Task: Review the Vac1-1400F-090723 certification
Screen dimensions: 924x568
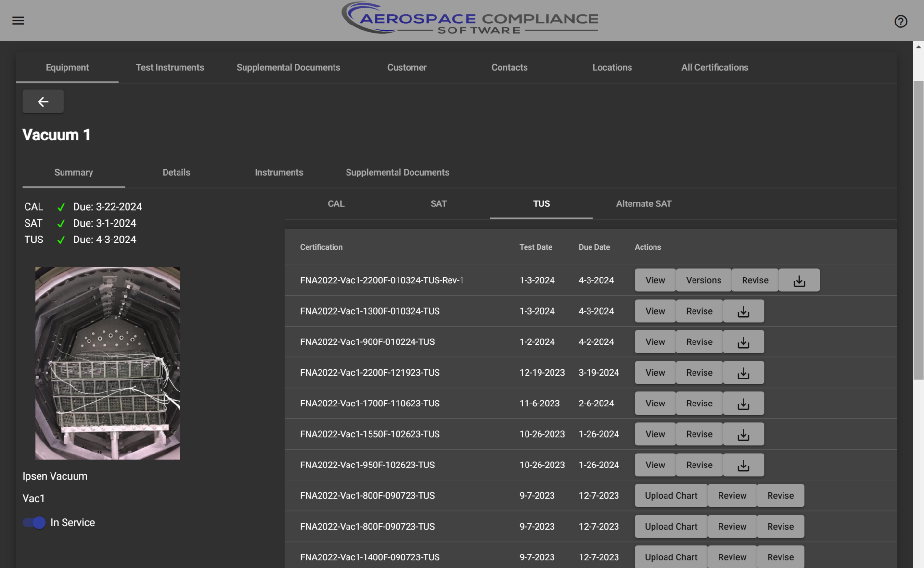Action: click(x=732, y=557)
